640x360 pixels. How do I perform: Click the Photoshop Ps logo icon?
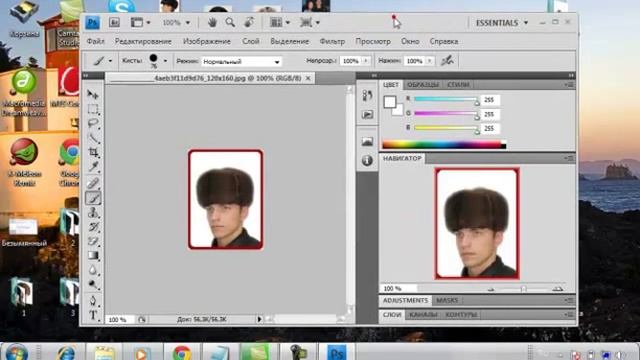[x=93, y=22]
